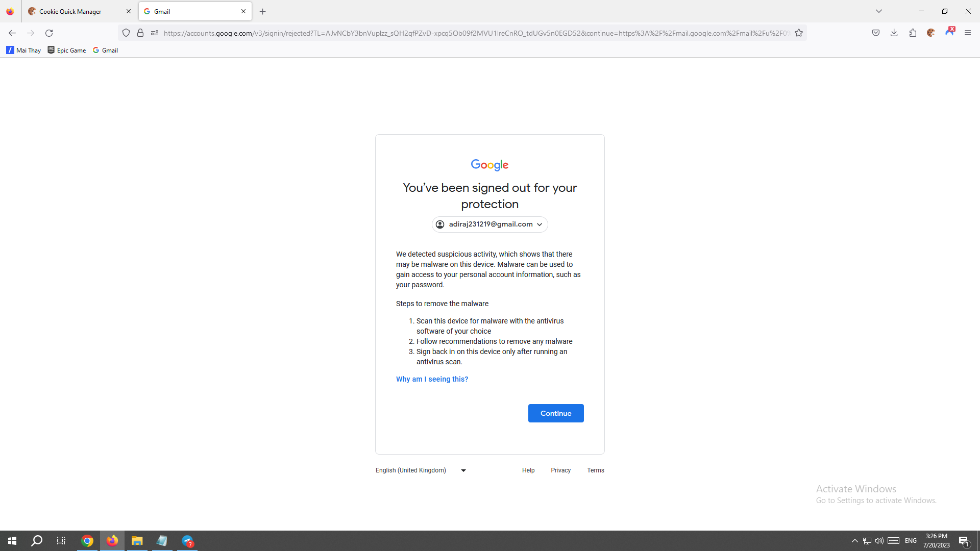Screen dimensions: 980x551
Task: Open the tracking protection shield icon
Action: pyautogui.click(x=126, y=33)
